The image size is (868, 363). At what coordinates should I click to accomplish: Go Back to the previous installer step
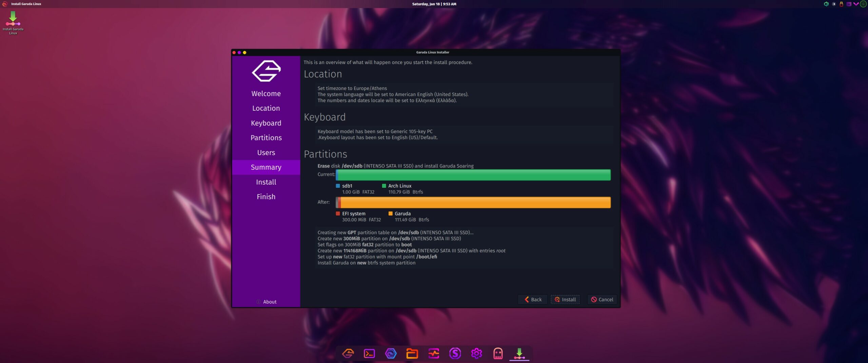tap(533, 299)
